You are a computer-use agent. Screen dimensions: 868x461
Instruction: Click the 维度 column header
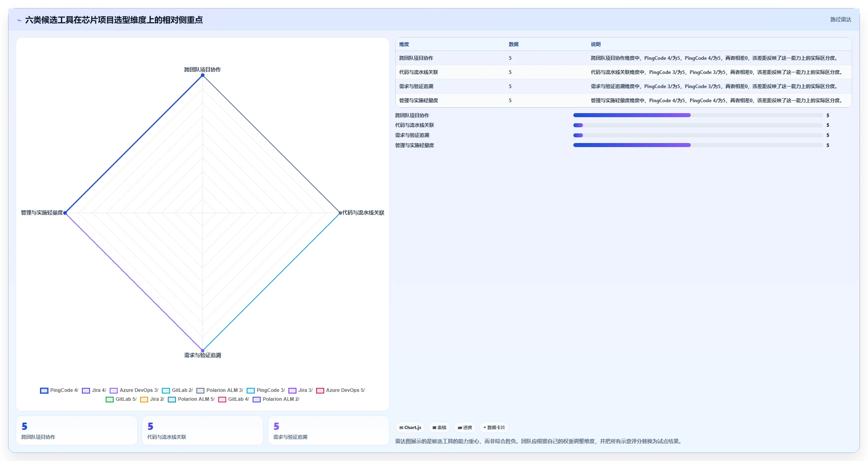pos(404,44)
